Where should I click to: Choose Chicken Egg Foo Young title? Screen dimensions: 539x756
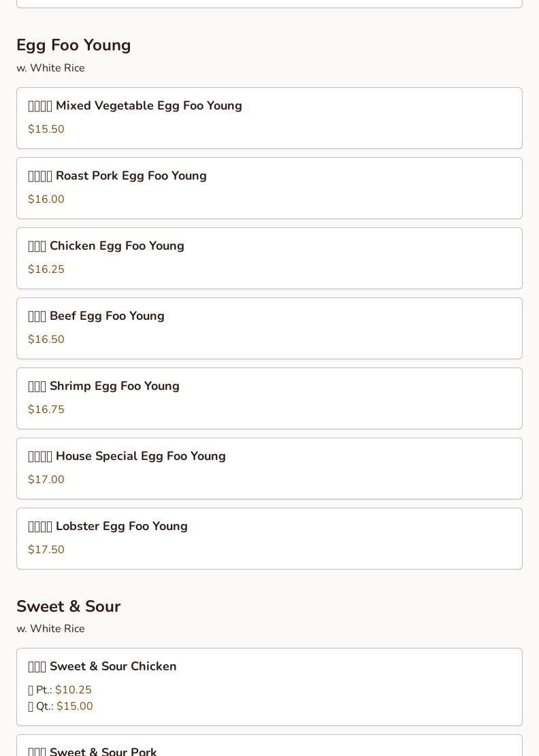(116, 246)
